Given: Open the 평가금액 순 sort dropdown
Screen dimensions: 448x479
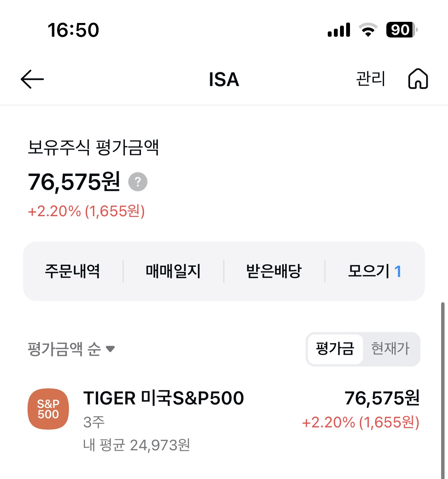Looking at the screenshot, I should click(64, 349).
